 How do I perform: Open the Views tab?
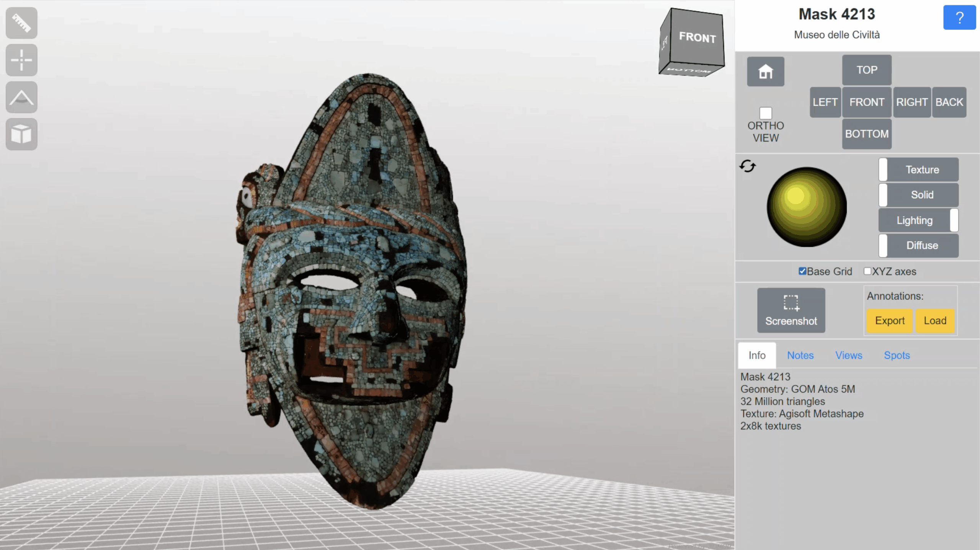point(849,355)
